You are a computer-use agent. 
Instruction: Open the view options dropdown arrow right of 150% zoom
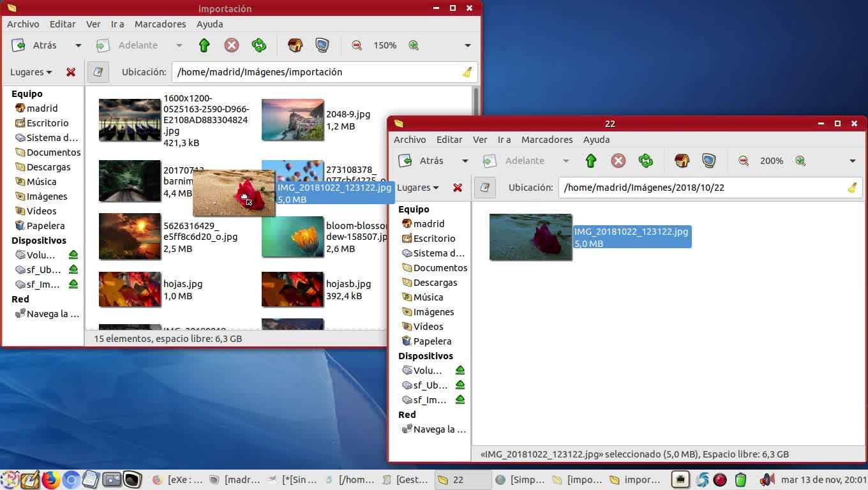(467, 45)
